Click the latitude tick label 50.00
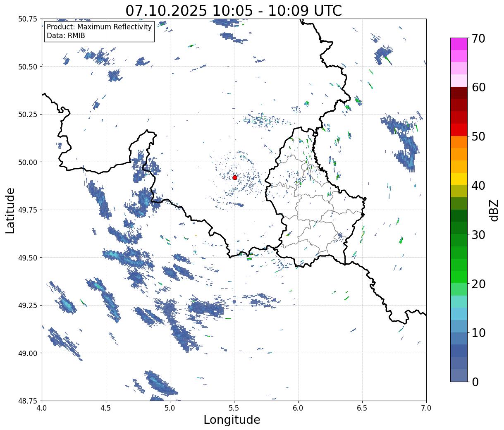Image resolution: width=504 pixels, height=430 pixels. click(28, 162)
